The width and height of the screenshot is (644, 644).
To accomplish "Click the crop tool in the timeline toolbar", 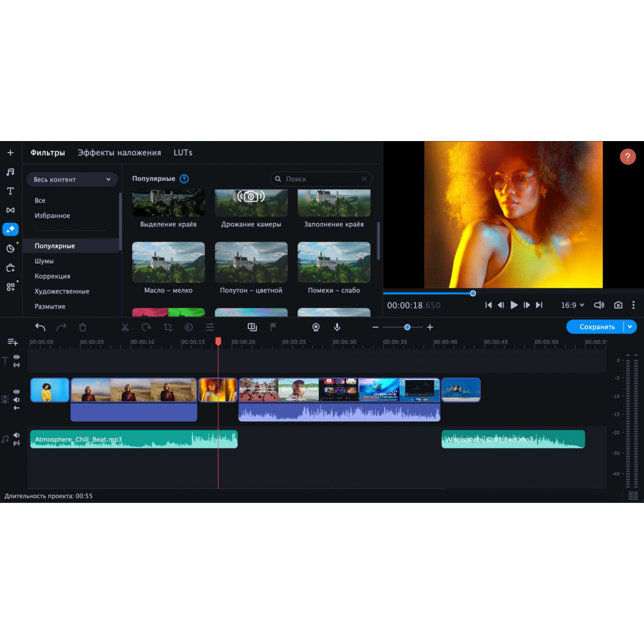I will pyautogui.click(x=167, y=327).
